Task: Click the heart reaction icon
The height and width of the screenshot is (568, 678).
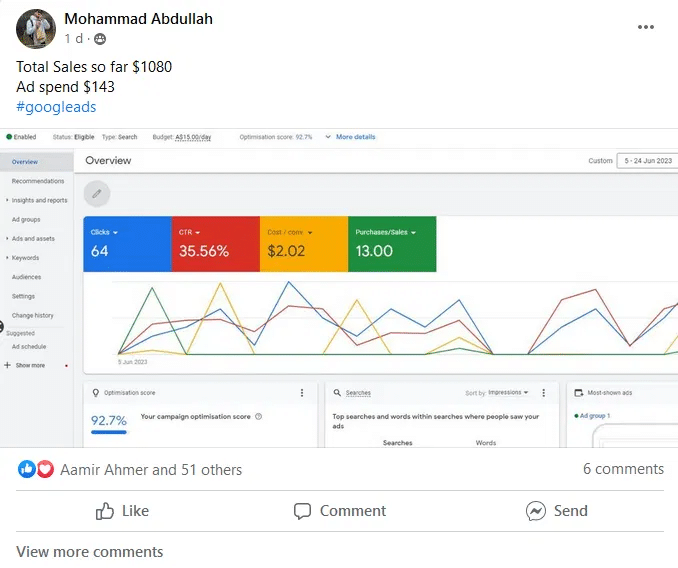Action: click(45, 469)
